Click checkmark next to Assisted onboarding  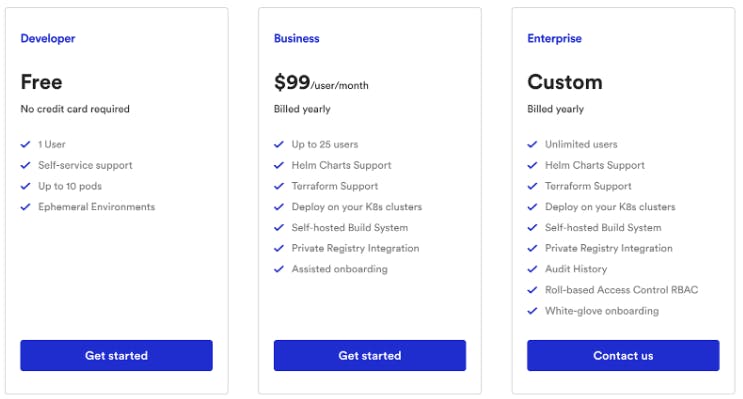[x=279, y=269]
